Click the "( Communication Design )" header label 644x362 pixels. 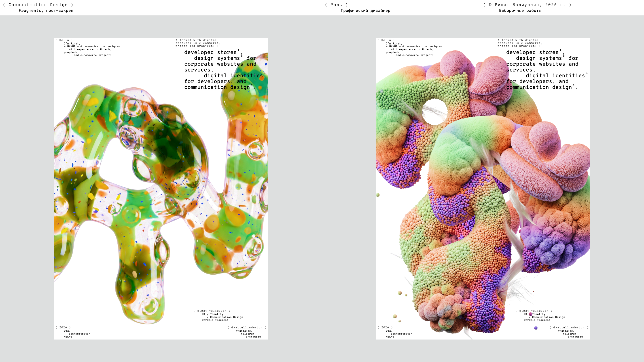[38, 5]
